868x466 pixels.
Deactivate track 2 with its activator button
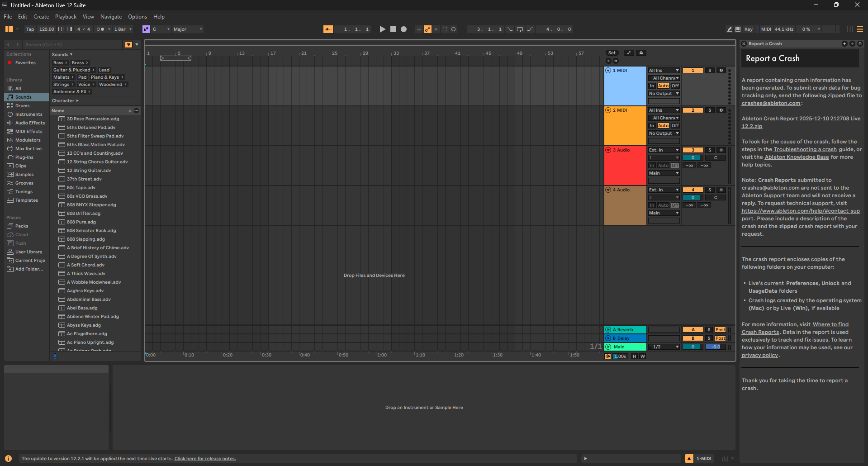693,110
